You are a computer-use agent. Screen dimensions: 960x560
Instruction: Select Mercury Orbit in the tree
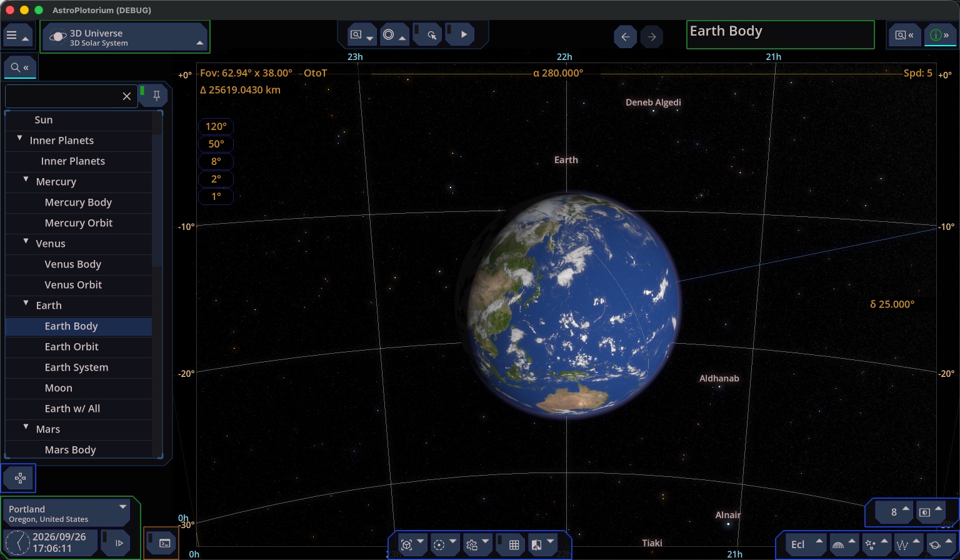click(79, 223)
